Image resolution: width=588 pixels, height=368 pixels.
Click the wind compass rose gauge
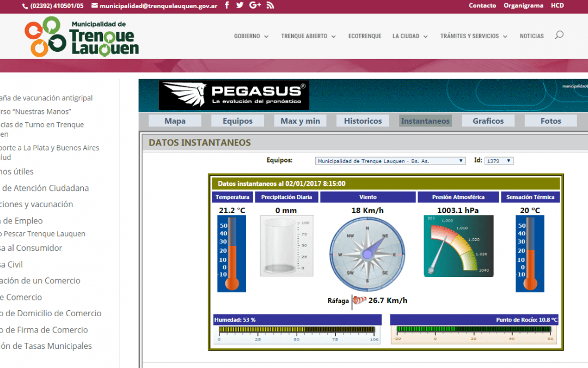367,254
